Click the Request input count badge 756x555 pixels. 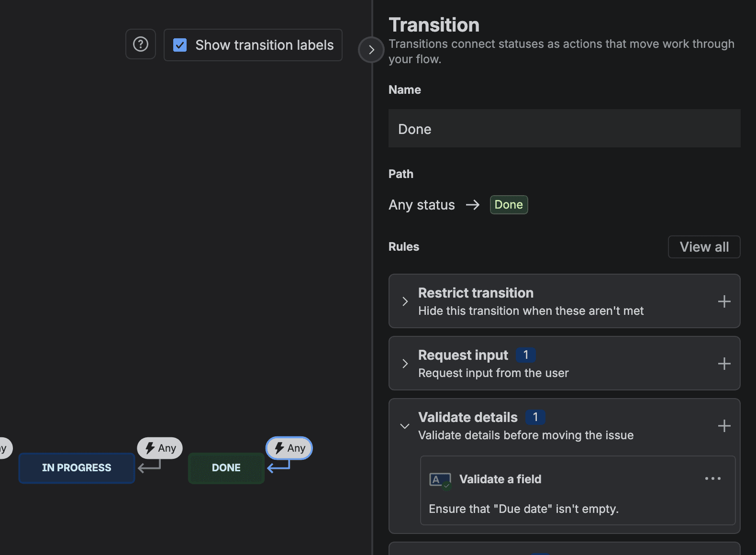(x=526, y=355)
